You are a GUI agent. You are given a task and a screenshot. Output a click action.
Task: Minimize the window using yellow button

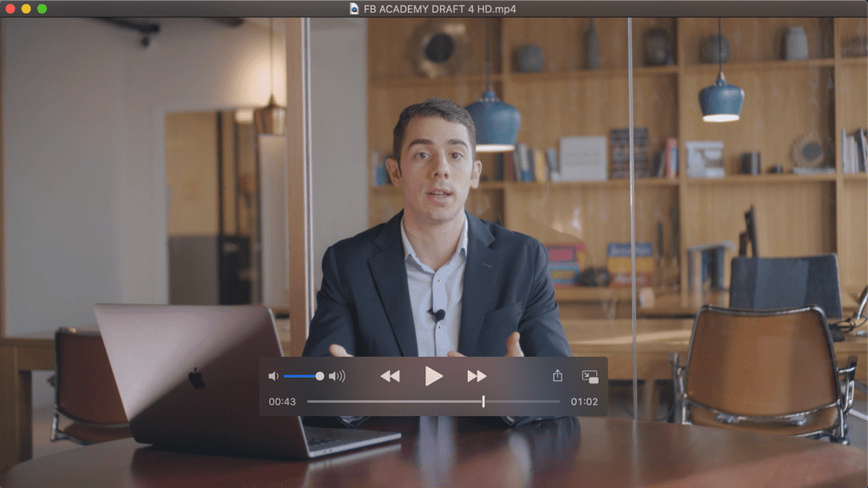(26, 9)
